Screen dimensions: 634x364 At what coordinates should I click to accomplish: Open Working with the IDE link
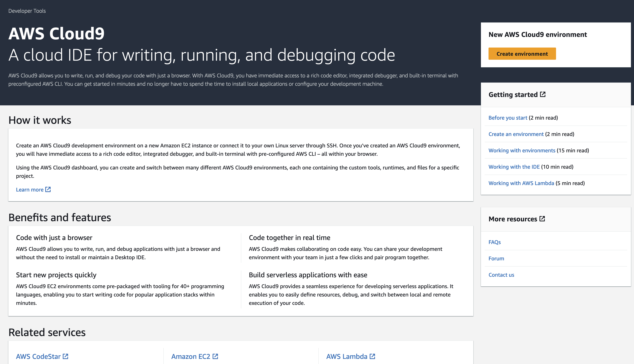(x=514, y=167)
